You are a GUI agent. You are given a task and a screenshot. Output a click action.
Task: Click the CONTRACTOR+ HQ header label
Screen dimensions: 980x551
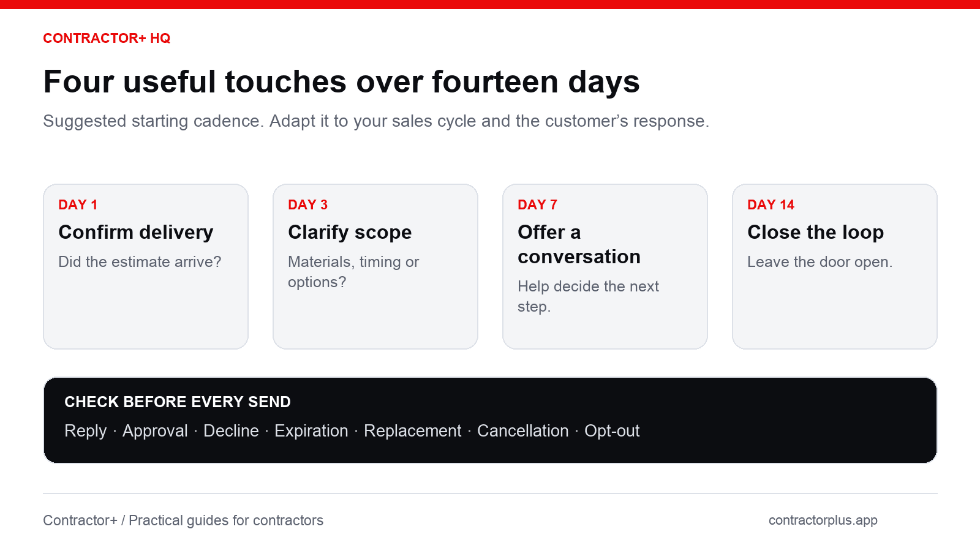click(107, 38)
